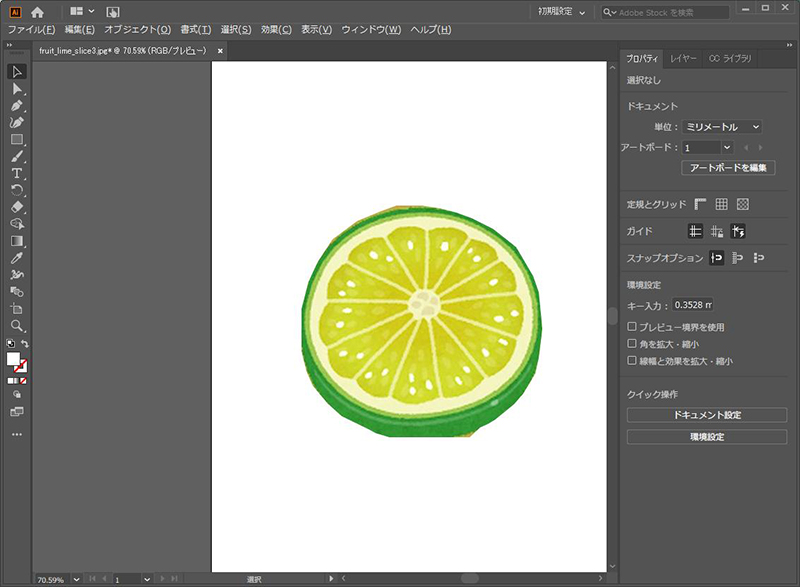Click the white fill color swatch
The width and height of the screenshot is (800, 587).
[14, 359]
